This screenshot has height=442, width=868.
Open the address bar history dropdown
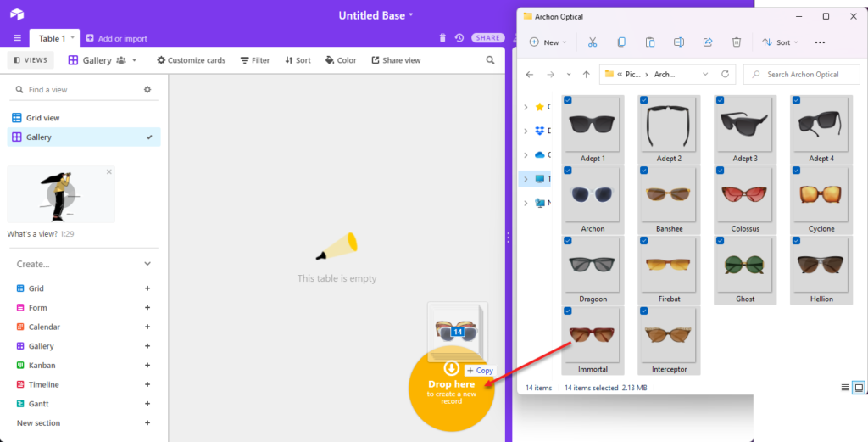pyautogui.click(x=705, y=74)
